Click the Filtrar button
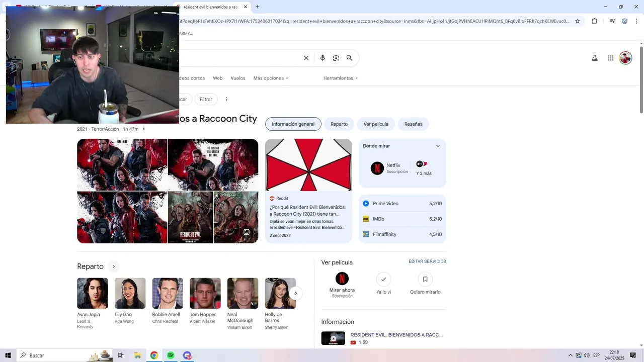 tap(206, 99)
